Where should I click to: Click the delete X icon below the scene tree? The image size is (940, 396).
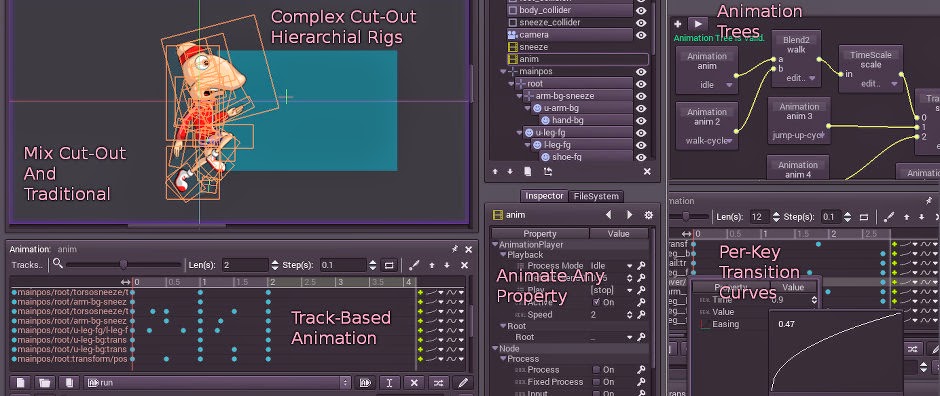[647, 171]
